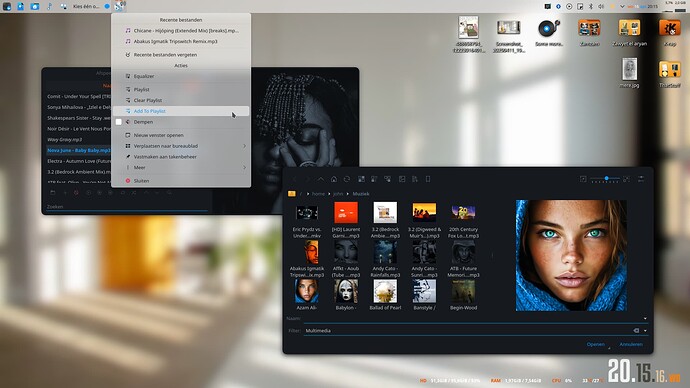Click zoom-out icon left of size slider

tap(583, 179)
